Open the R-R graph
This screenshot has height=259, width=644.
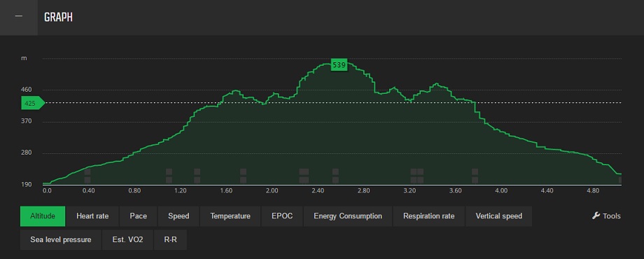coord(170,240)
